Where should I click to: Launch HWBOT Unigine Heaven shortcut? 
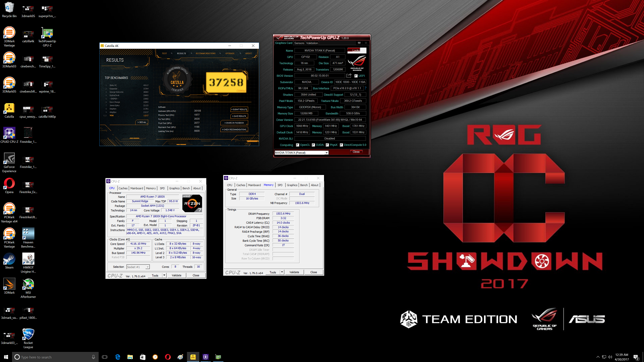[x=28, y=263]
